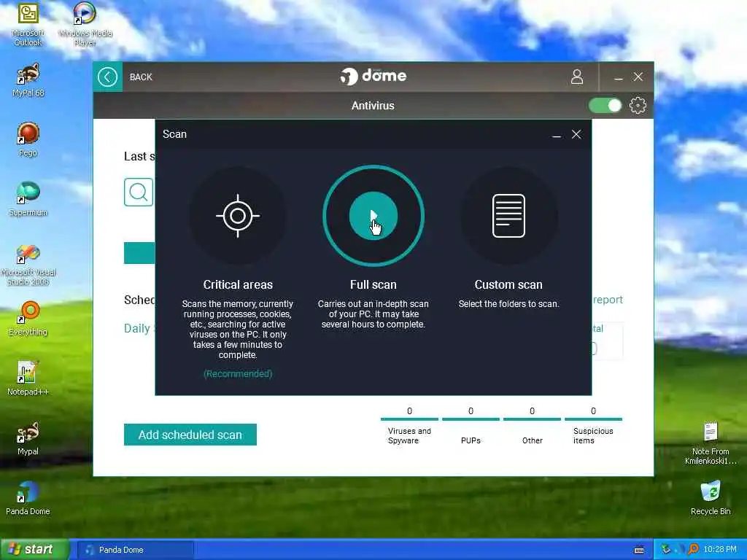Toggle the Antivirus protection switch off

(x=605, y=105)
